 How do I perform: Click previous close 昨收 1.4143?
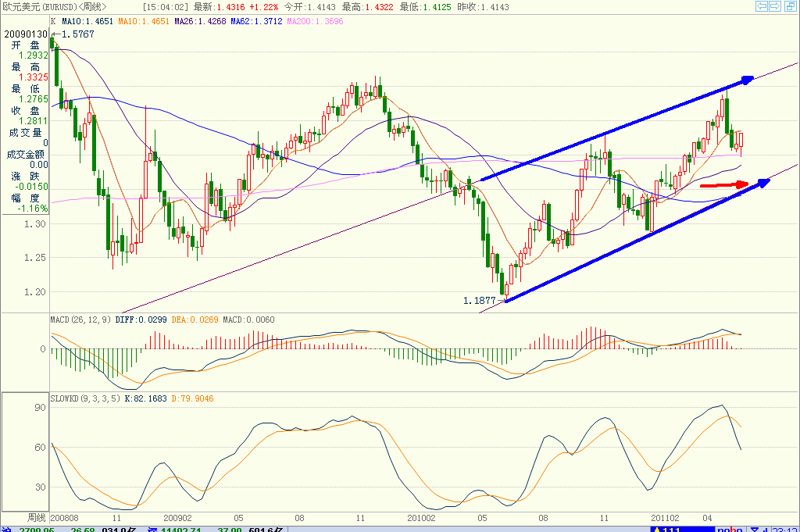point(483,7)
